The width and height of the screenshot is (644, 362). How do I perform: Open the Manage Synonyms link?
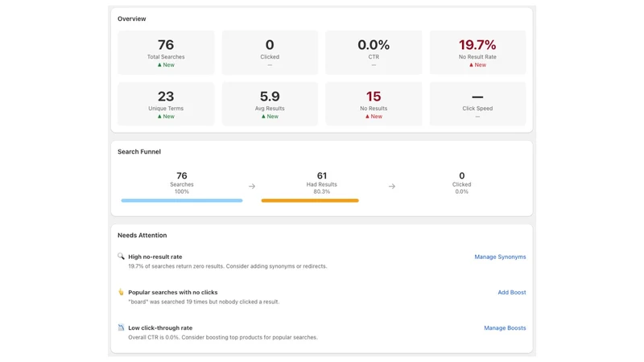500,257
